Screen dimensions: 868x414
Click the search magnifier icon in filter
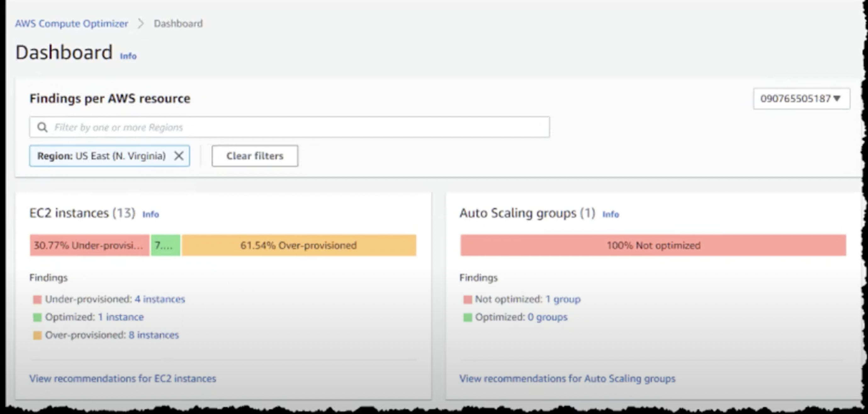42,127
